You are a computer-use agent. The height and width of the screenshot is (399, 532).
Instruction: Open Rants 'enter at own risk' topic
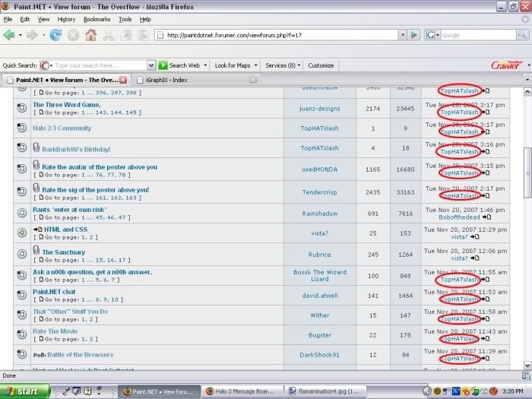coord(70,209)
